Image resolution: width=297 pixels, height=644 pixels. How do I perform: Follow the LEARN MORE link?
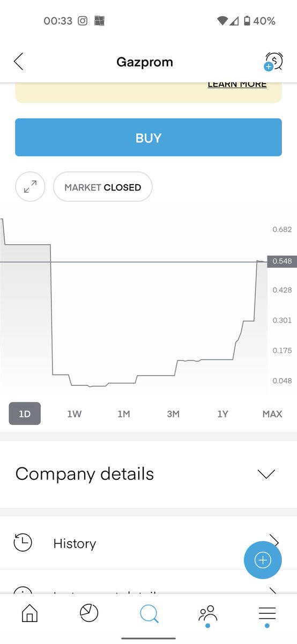point(237,84)
